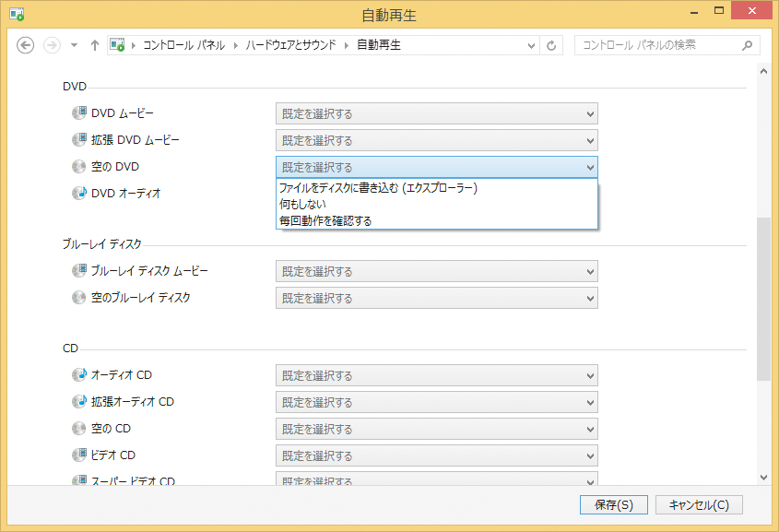Click the DVD オーディオ label

(x=126, y=194)
